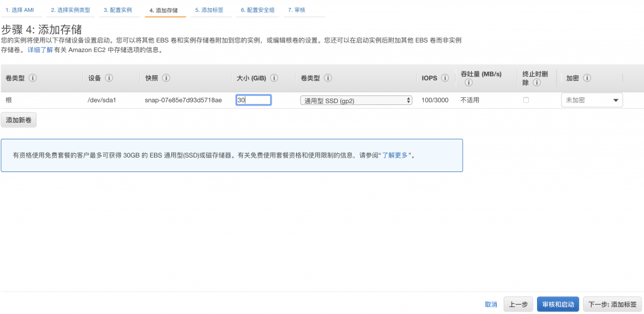Viewport: 644px width, 314px height.
Task: Click the 根 volume type cell
Action: [9, 100]
